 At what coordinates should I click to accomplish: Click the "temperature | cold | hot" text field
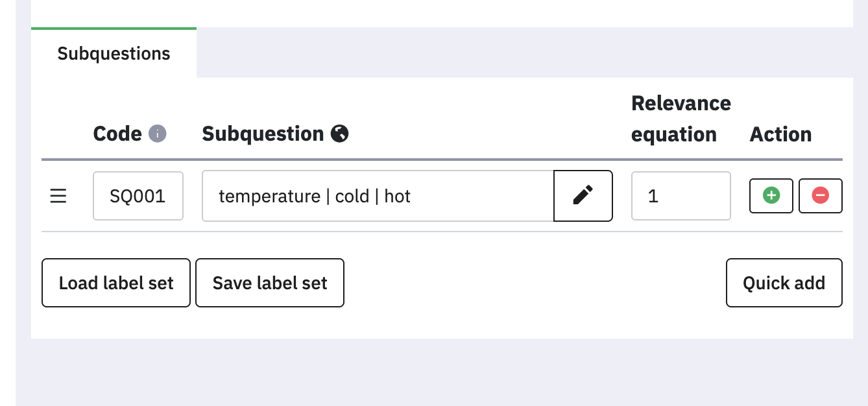[x=378, y=196]
